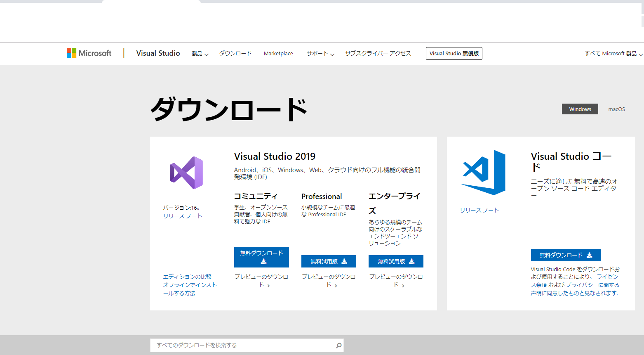
Task: Click the Professional edition heading
Action: [x=322, y=196]
